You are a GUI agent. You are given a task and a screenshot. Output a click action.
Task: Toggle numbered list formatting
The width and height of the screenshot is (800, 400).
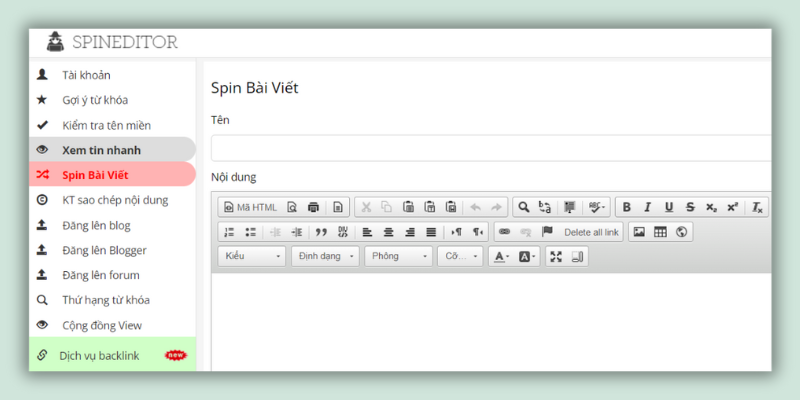click(x=229, y=232)
